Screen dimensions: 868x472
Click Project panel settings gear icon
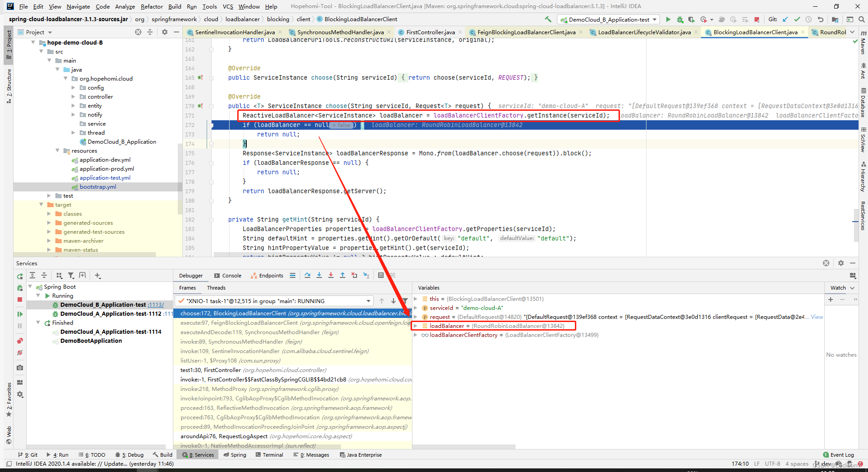point(165,32)
